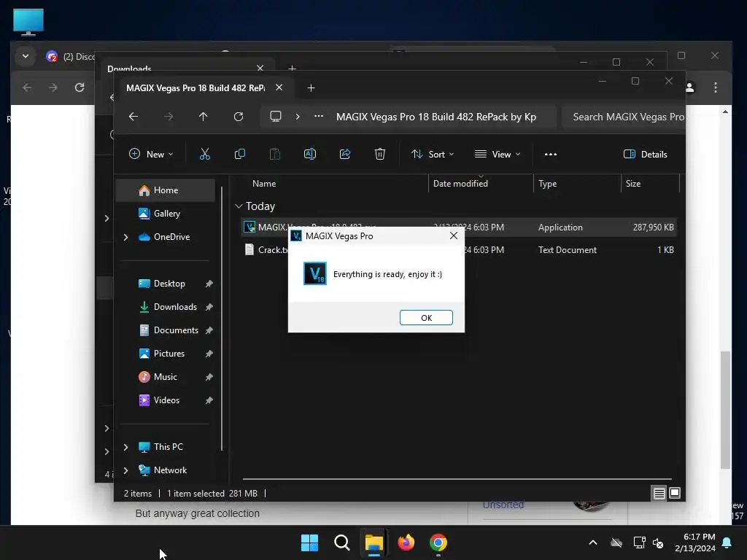The height and width of the screenshot is (560, 747).
Task: Sort by the Type column header
Action: click(x=547, y=183)
